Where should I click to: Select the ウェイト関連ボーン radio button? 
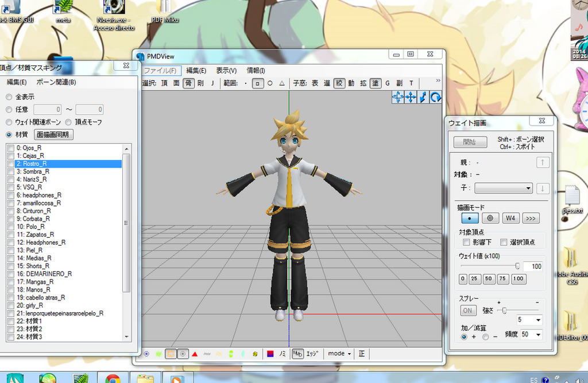(x=9, y=122)
